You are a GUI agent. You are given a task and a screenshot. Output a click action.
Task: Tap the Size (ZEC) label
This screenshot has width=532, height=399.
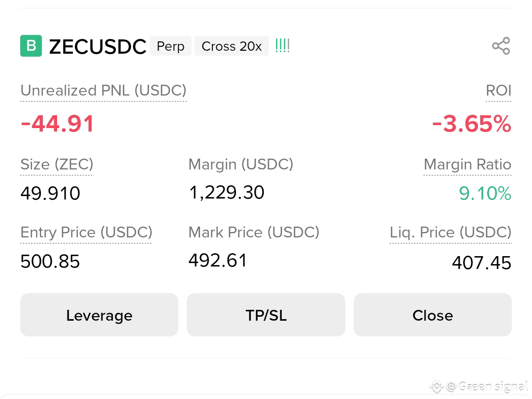click(x=57, y=165)
